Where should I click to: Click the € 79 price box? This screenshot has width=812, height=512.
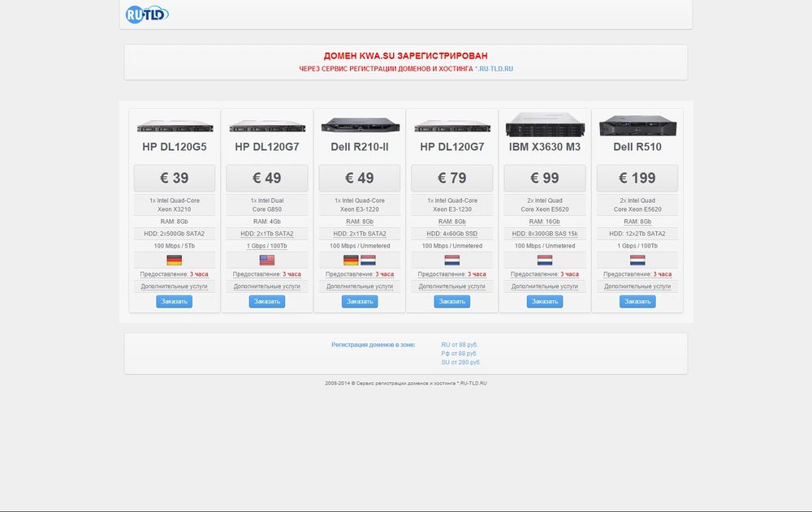[x=452, y=178]
